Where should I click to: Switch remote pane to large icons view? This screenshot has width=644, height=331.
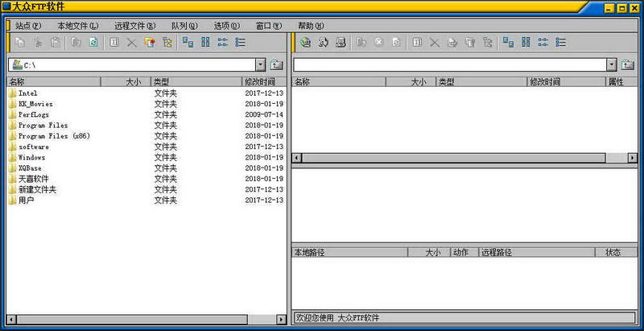coord(509,43)
